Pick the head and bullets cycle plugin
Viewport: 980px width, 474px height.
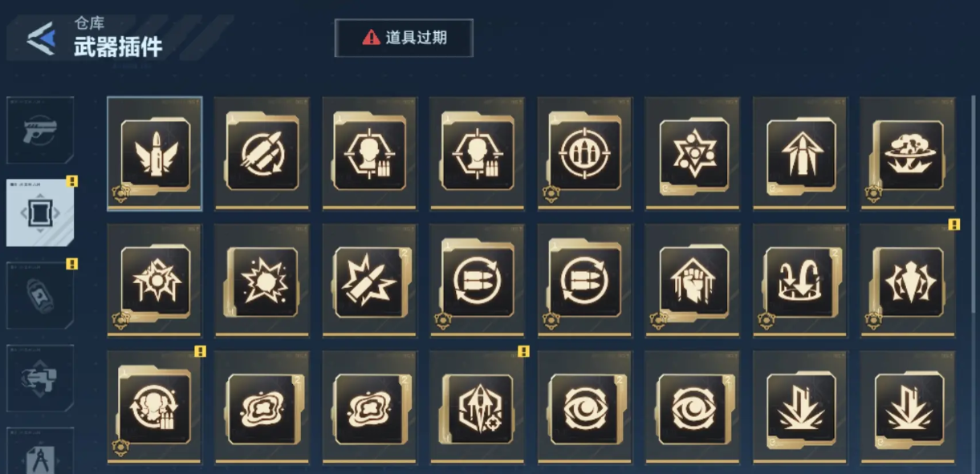(155, 407)
